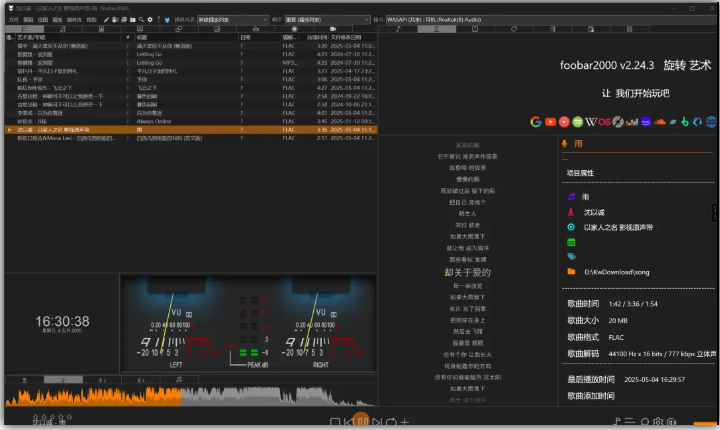
Task: Select the tag tab in the right panel
Action: pyautogui.click(x=513, y=29)
